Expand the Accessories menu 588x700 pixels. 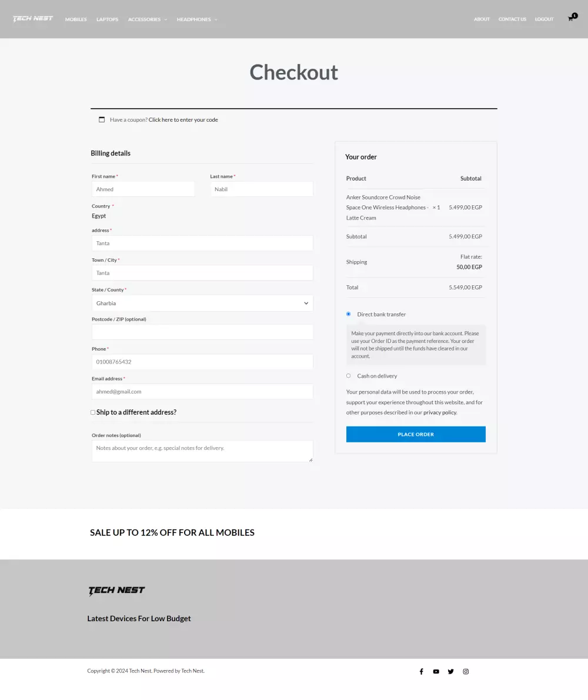(x=147, y=19)
